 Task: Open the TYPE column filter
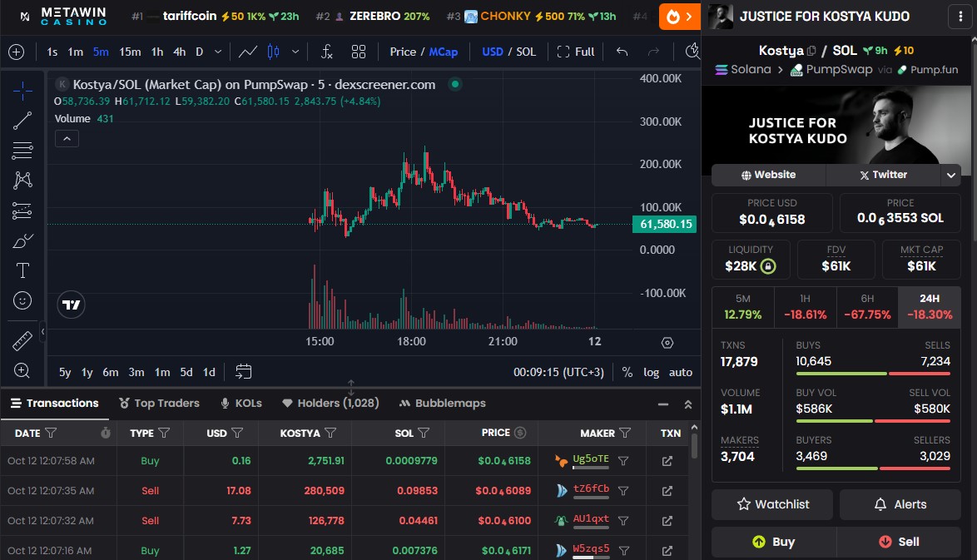click(x=164, y=433)
